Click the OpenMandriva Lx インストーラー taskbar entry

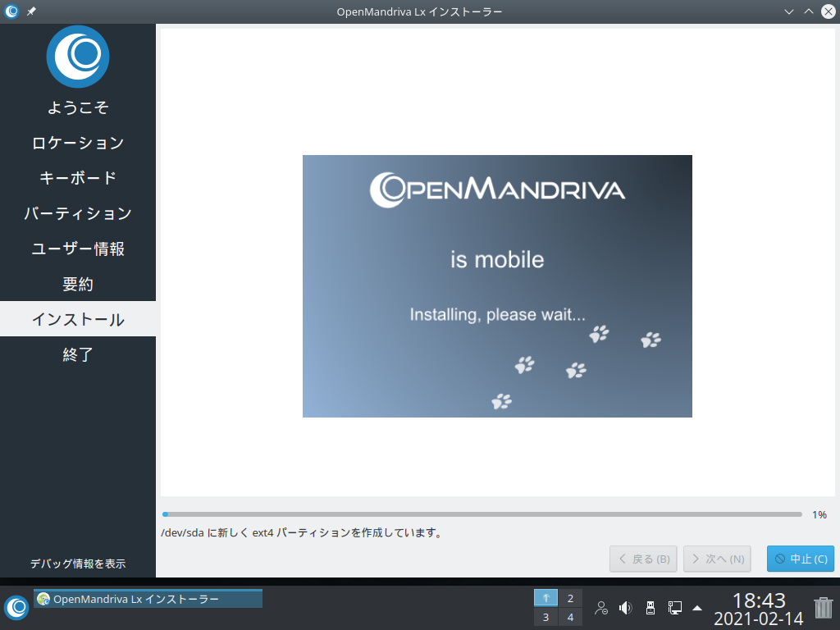click(x=148, y=599)
